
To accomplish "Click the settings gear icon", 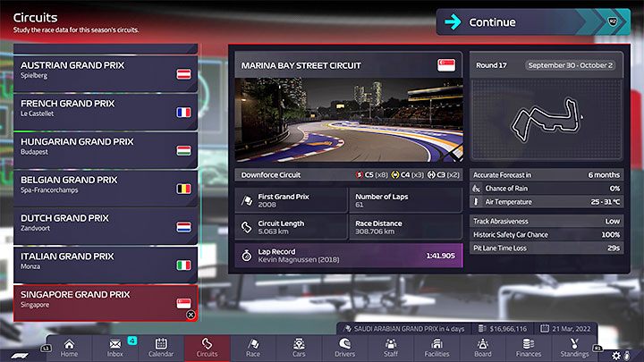I will (x=615, y=355).
